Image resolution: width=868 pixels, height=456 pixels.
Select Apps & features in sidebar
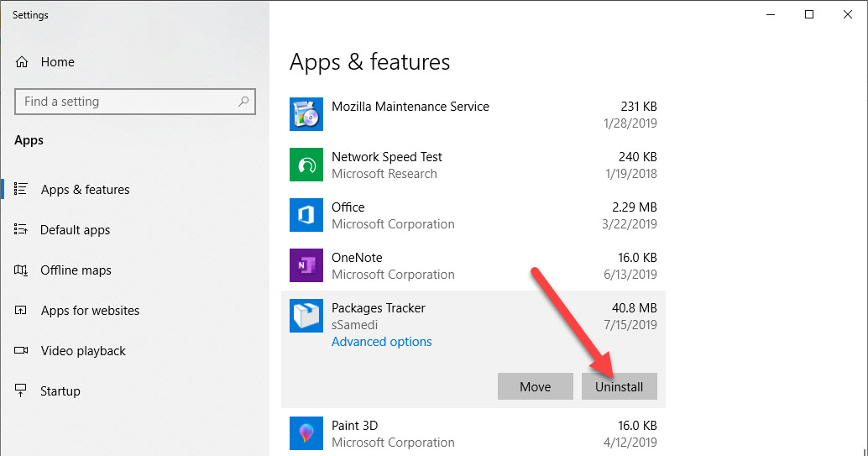tap(86, 190)
